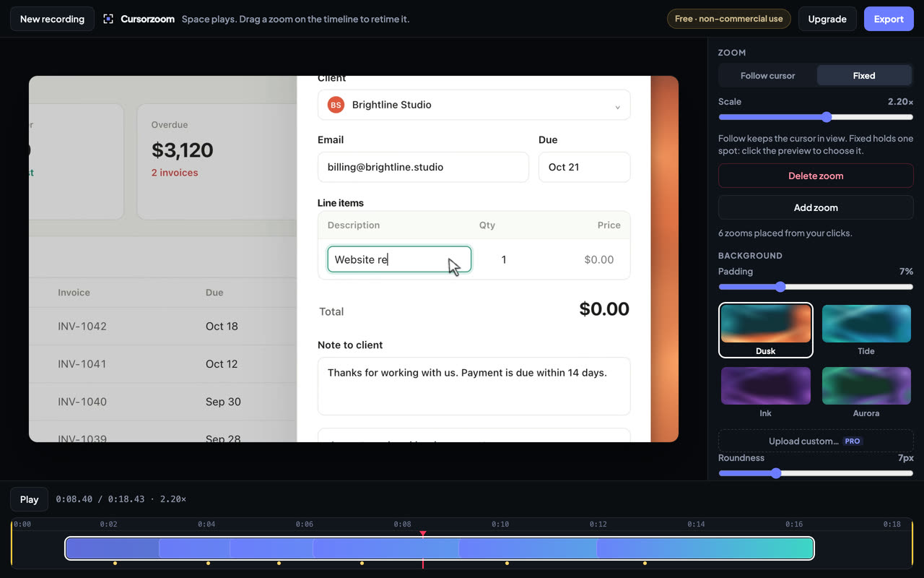Viewport: 924px width, 578px height.
Task: Open the Brightline Studio client dropdown
Action: [474, 105]
